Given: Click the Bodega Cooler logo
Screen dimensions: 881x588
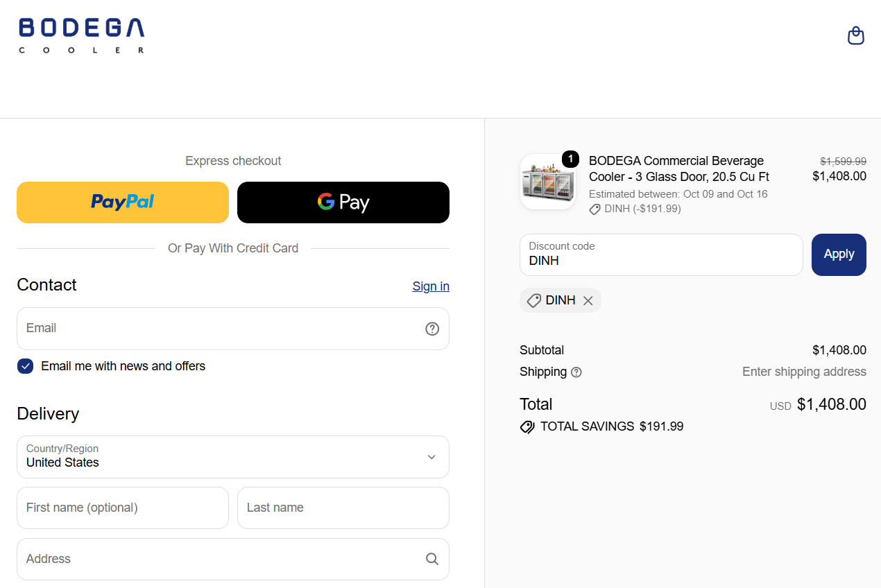Looking at the screenshot, I should tap(82, 35).
